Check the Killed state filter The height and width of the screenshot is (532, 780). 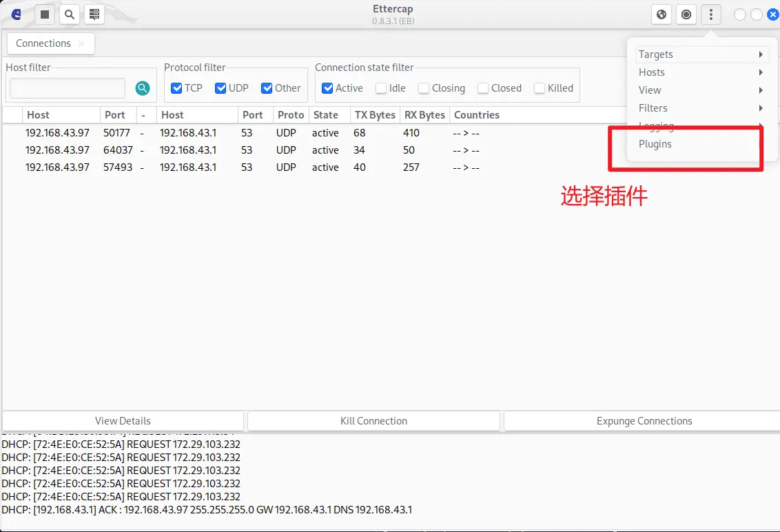[x=540, y=88]
